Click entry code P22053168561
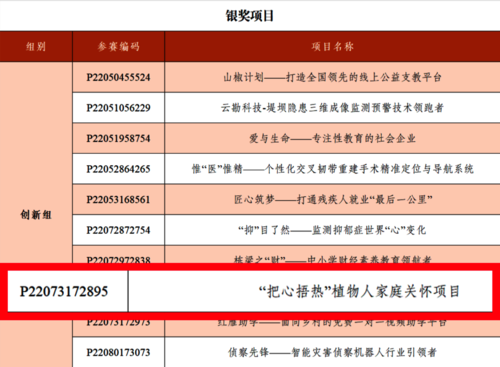Image resolution: width=500 pixels, height=367 pixels. (118, 199)
